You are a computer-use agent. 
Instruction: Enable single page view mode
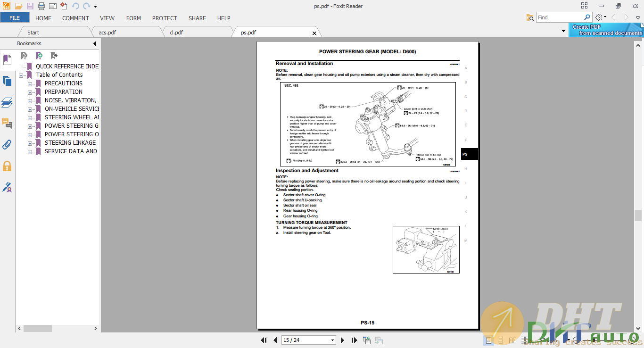(489, 340)
